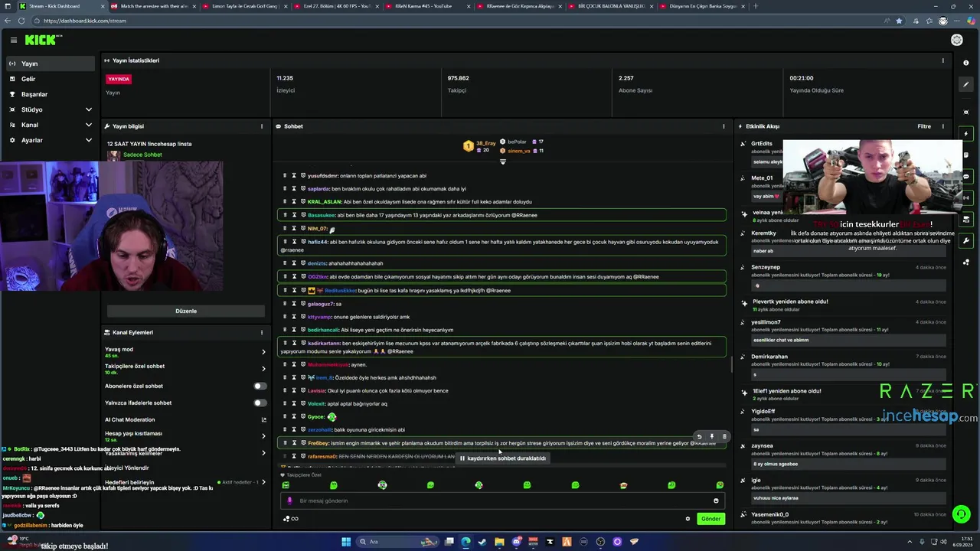Click top gifter 38_Eray

480,145
